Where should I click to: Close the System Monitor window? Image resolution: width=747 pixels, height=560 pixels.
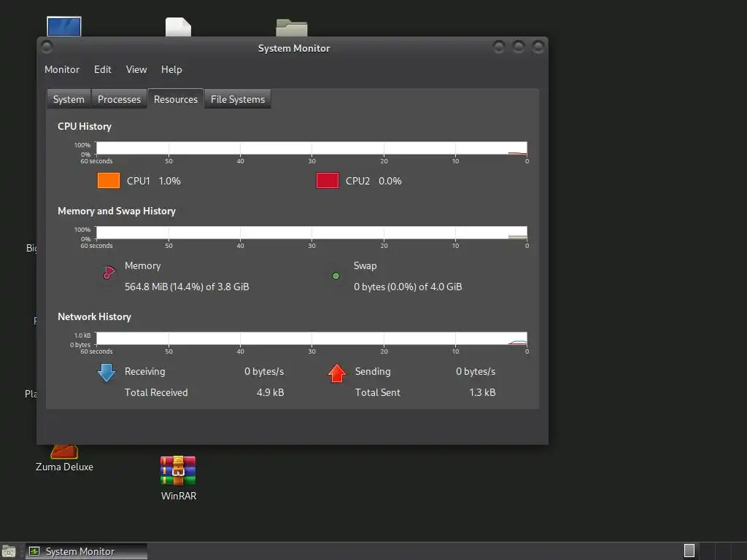[538, 47]
